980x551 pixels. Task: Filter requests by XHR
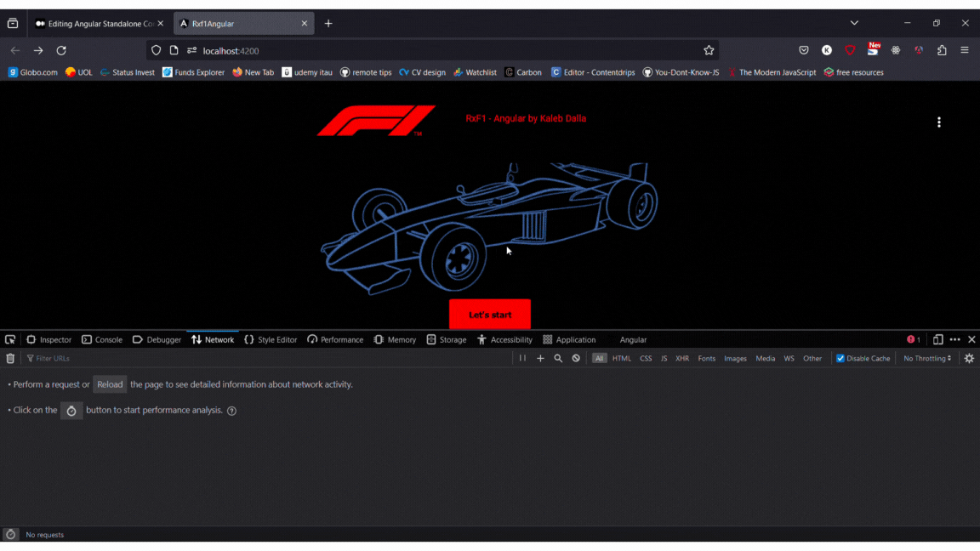click(682, 359)
